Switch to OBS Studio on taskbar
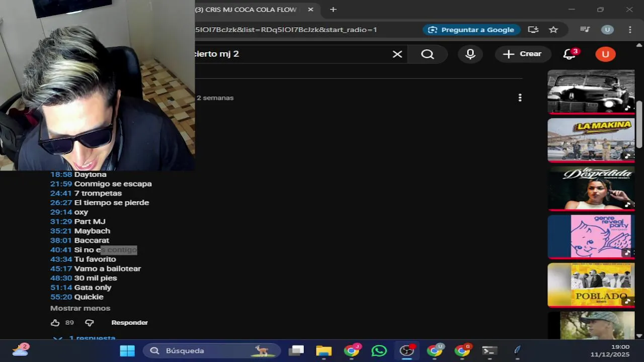644x362 pixels. 407,350
